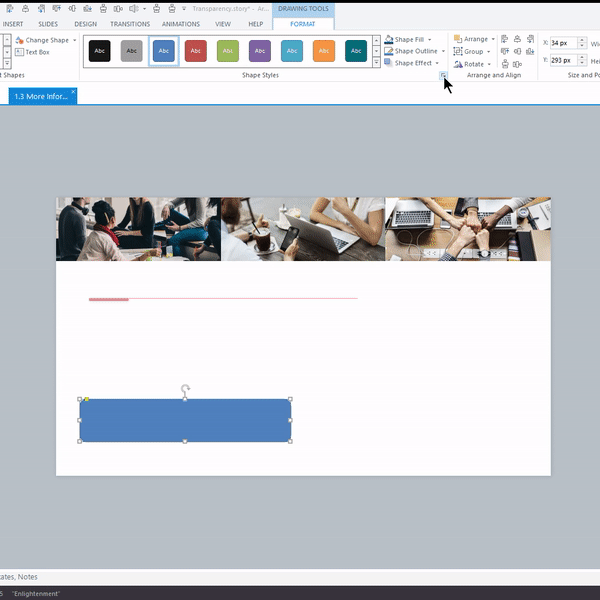Open the Group dropdown arrow
This screenshot has height=600, width=600.
489,52
